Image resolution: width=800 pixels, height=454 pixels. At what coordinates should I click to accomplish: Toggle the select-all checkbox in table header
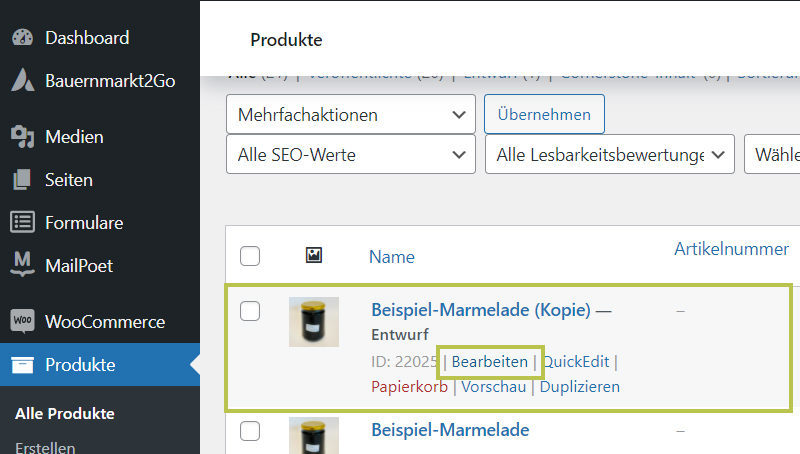pyautogui.click(x=250, y=257)
